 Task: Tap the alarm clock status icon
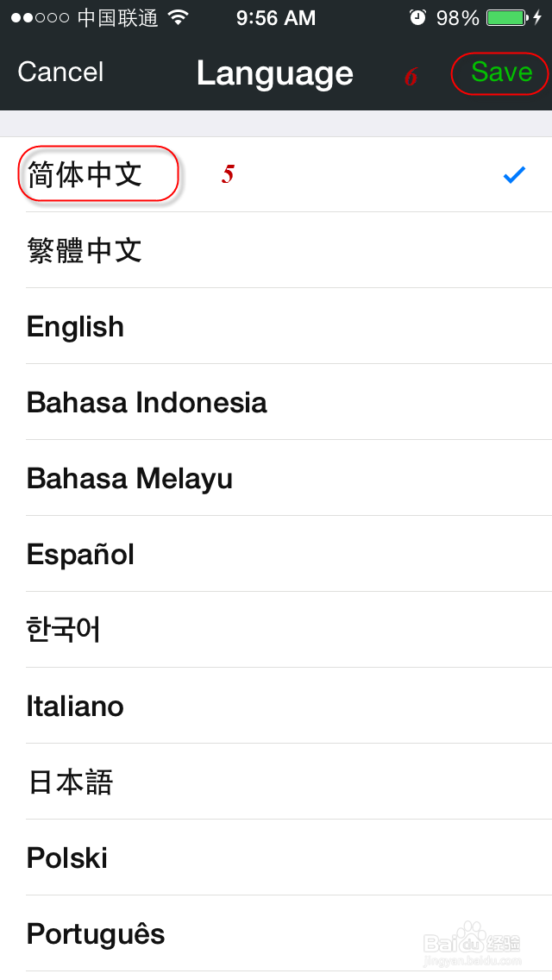tap(417, 18)
